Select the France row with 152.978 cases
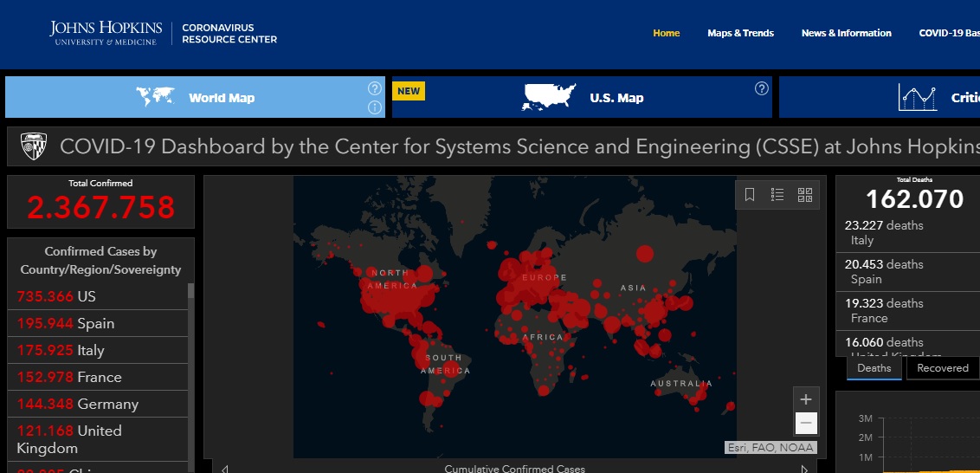This screenshot has height=473, width=980. tap(98, 378)
